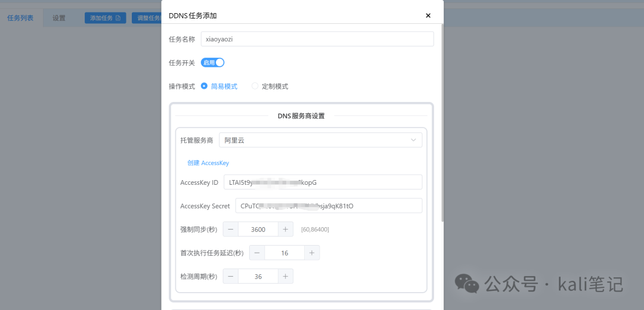Toggle the task enable switch
This screenshot has height=310, width=644.
click(x=212, y=63)
